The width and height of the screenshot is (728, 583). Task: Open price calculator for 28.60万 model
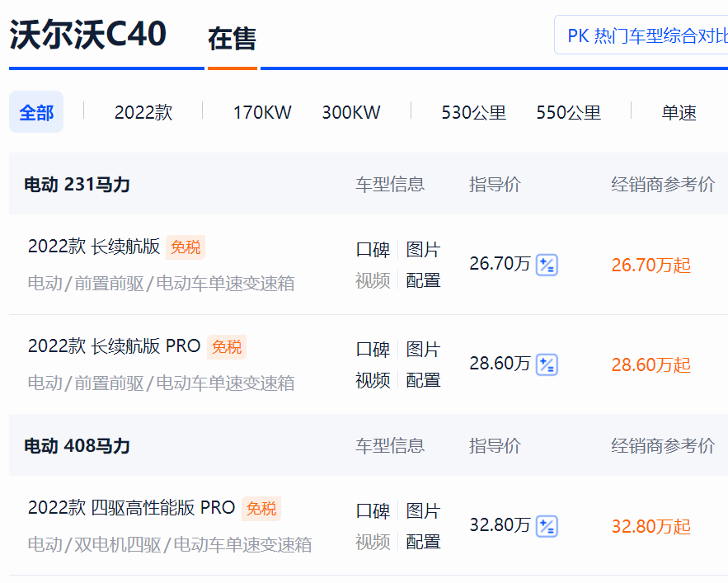pos(547,364)
